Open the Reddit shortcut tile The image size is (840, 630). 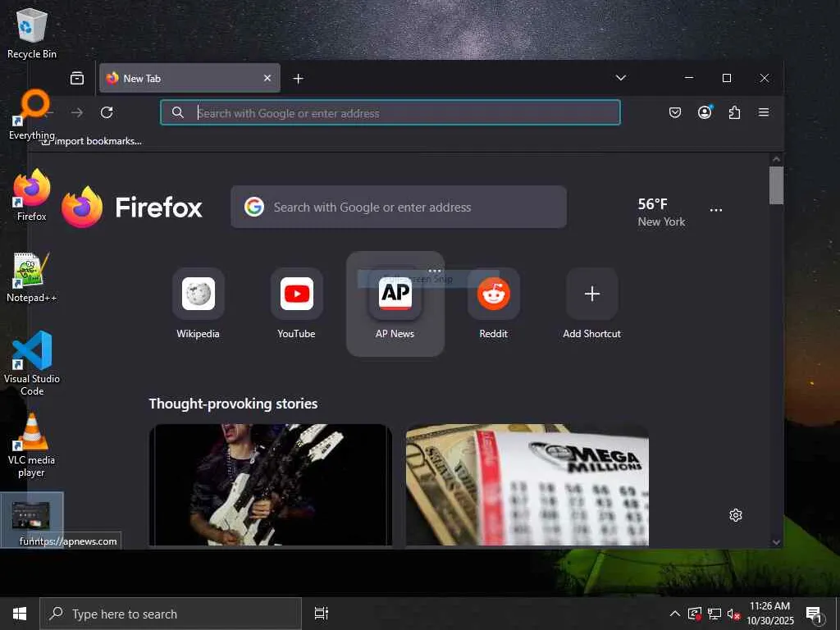(493, 304)
